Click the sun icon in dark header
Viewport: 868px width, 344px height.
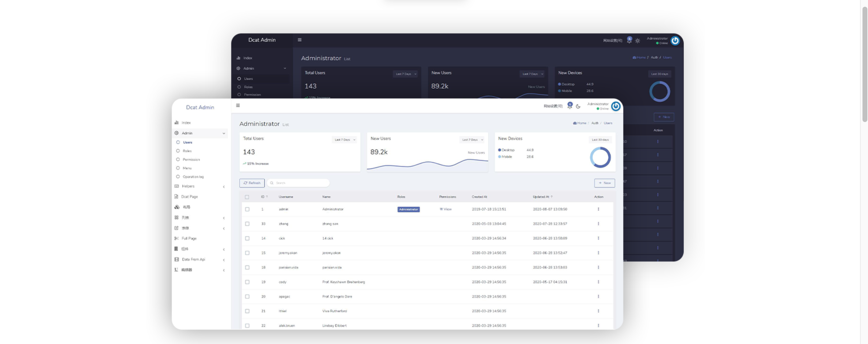point(637,41)
